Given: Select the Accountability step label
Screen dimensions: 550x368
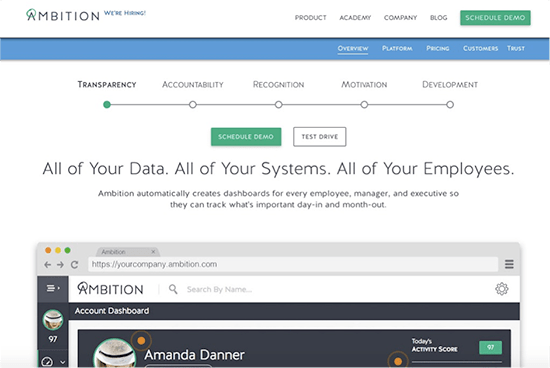Looking at the screenshot, I should pos(193,85).
